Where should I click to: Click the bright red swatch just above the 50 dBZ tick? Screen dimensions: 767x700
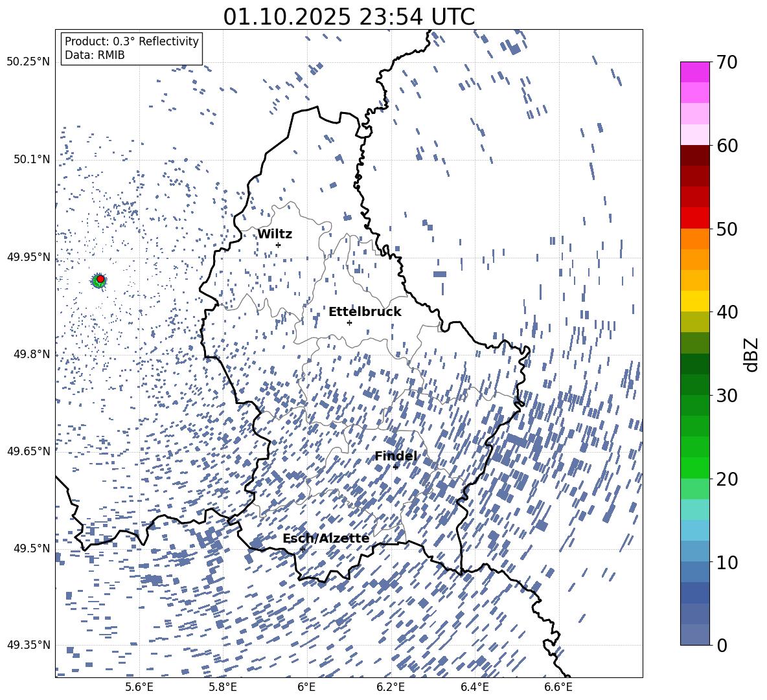(694, 218)
